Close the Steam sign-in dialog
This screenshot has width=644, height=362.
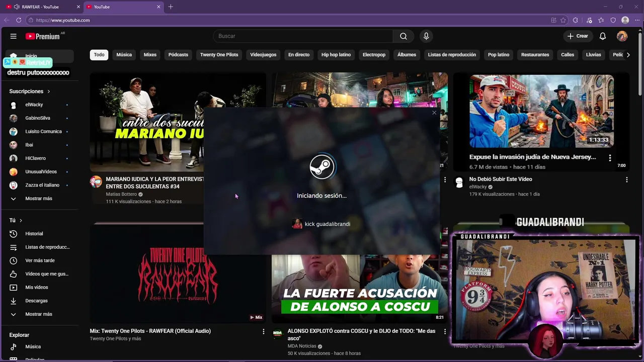pyautogui.click(x=434, y=113)
